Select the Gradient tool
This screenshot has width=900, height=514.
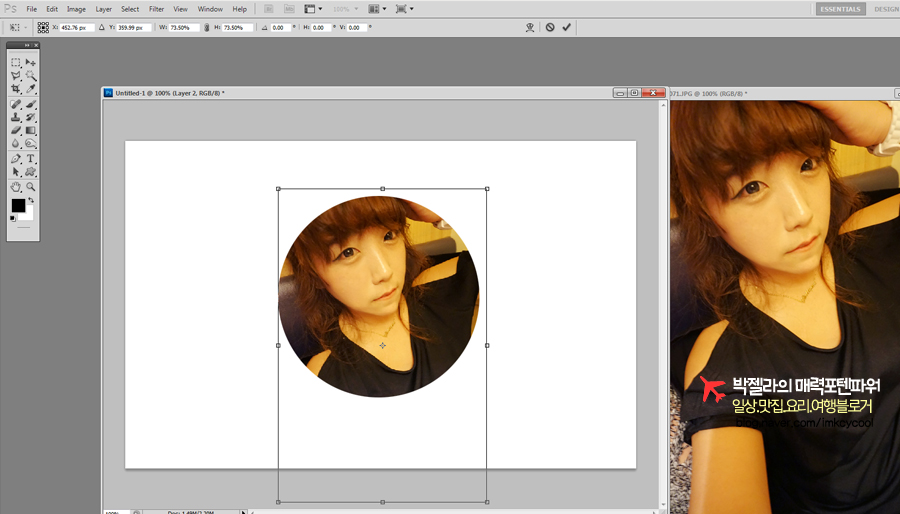coord(31,131)
